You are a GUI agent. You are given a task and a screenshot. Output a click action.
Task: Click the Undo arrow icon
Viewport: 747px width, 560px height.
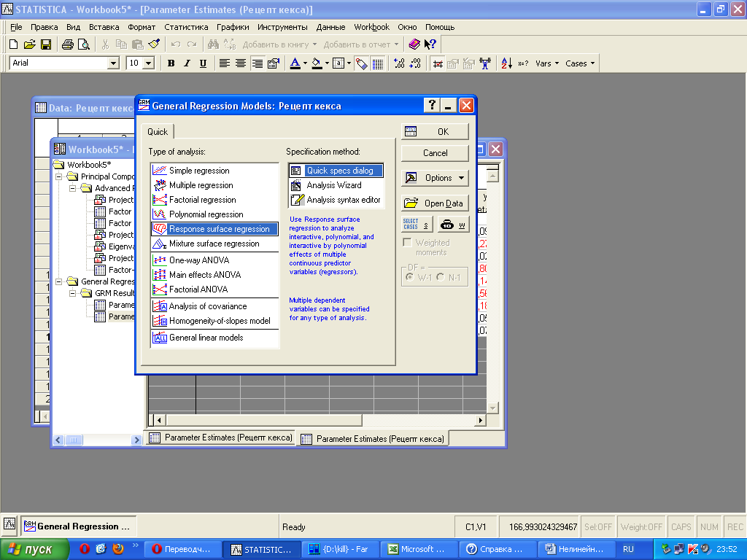tap(175, 44)
